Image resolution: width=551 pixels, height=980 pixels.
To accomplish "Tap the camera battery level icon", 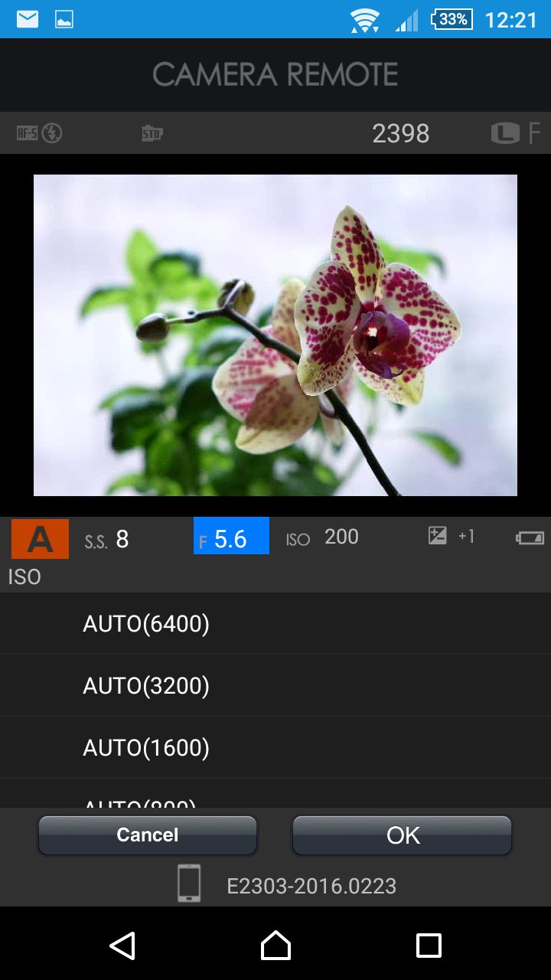I will (x=530, y=537).
